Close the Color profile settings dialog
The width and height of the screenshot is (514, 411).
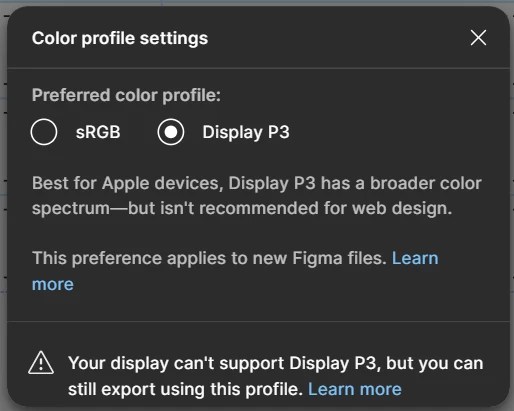[x=478, y=37]
